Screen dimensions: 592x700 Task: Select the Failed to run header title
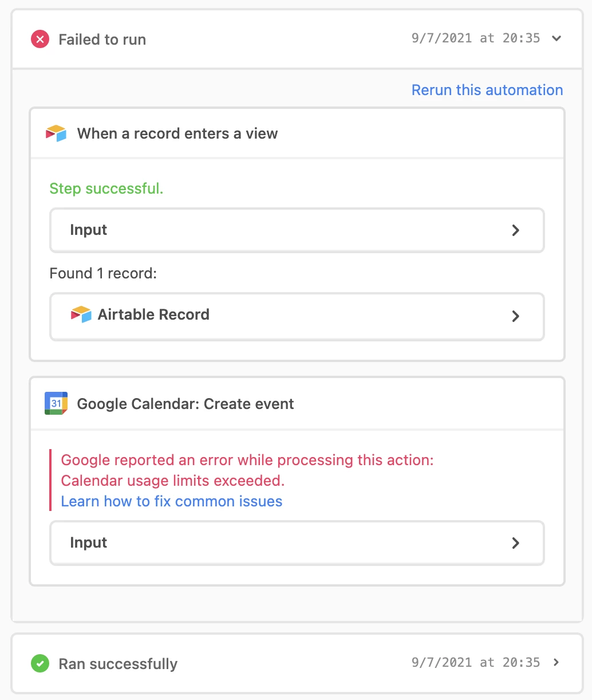102,40
